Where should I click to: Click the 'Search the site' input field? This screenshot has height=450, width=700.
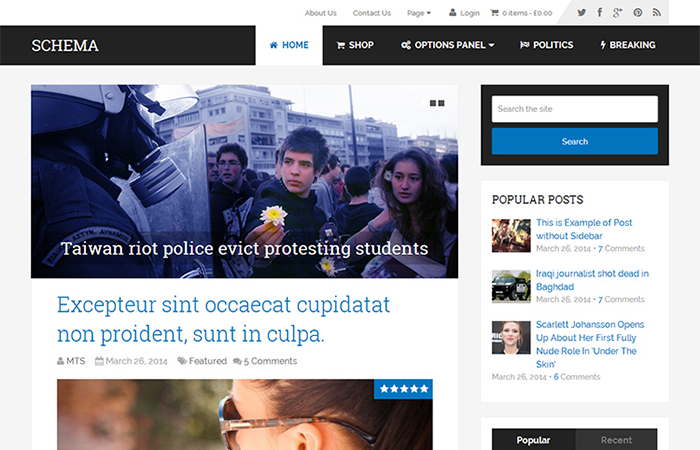click(575, 108)
